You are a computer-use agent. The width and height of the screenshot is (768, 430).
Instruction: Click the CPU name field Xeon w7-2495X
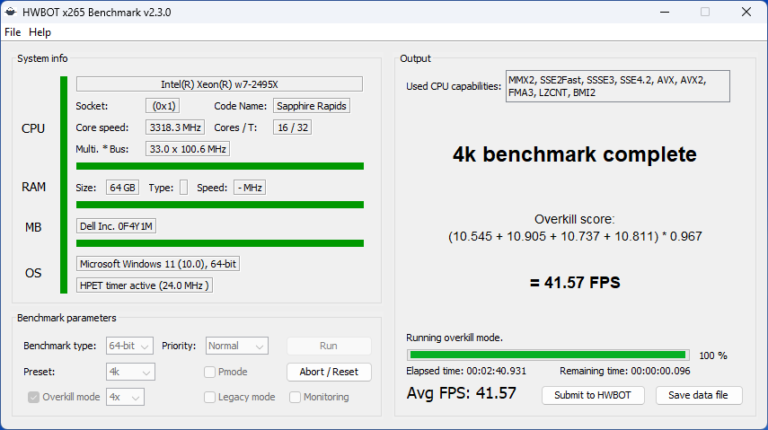[219, 84]
